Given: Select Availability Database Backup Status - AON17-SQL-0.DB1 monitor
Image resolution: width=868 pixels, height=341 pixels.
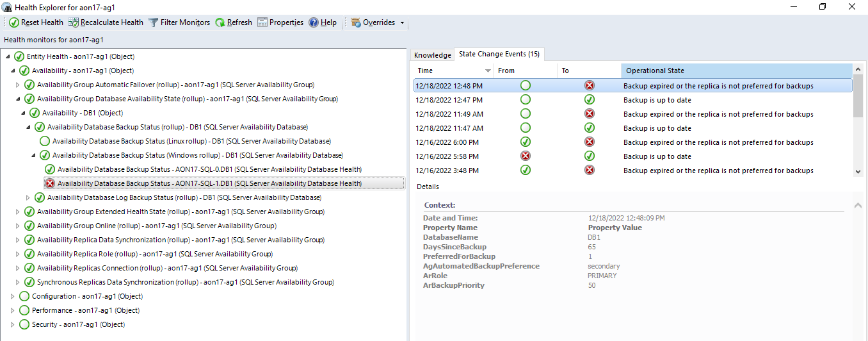Looking at the screenshot, I should coord(209,169).
